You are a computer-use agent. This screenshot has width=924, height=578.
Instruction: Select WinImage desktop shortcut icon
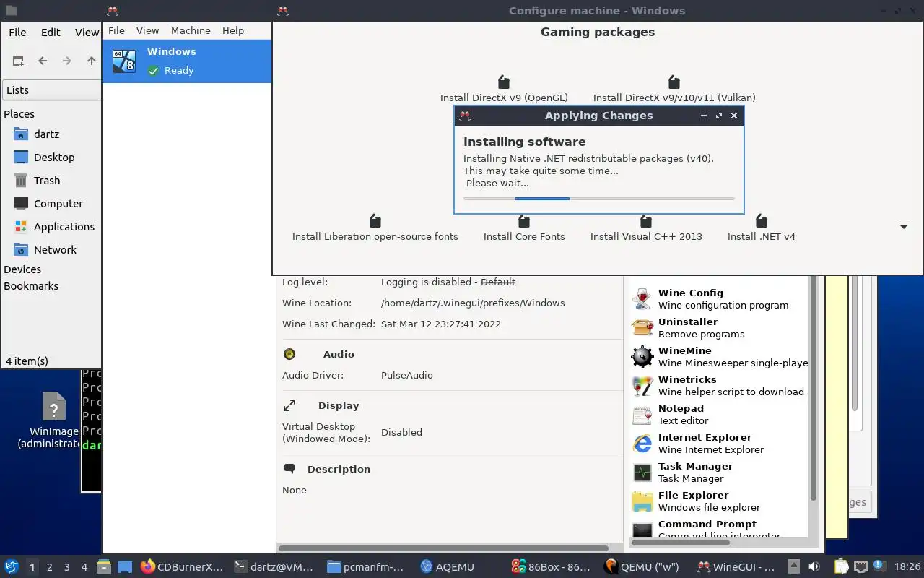(x=53, y=407)
